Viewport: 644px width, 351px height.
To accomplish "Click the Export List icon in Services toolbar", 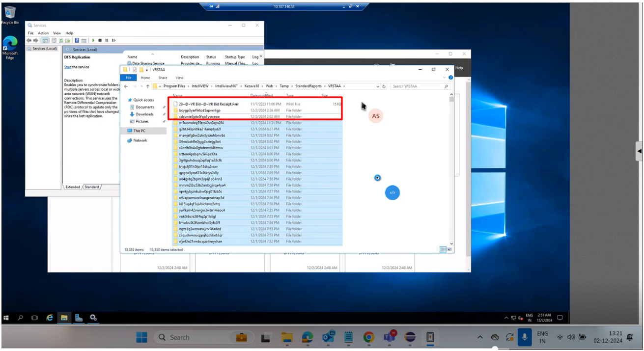I will [68, 40].
